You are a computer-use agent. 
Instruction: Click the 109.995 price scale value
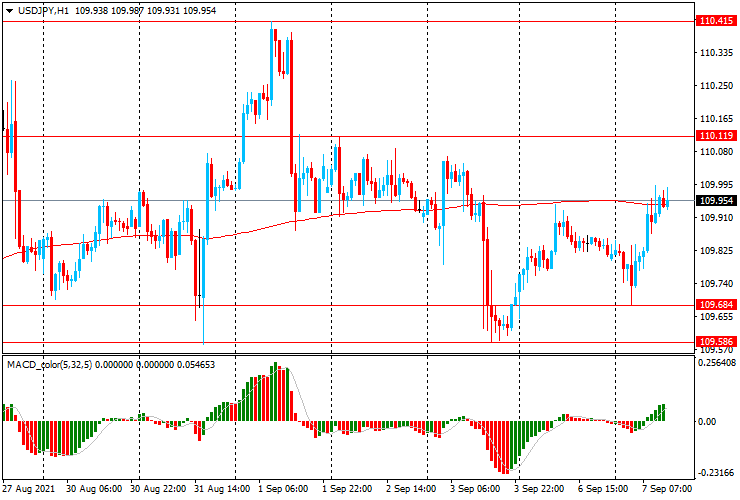(716, 185)
